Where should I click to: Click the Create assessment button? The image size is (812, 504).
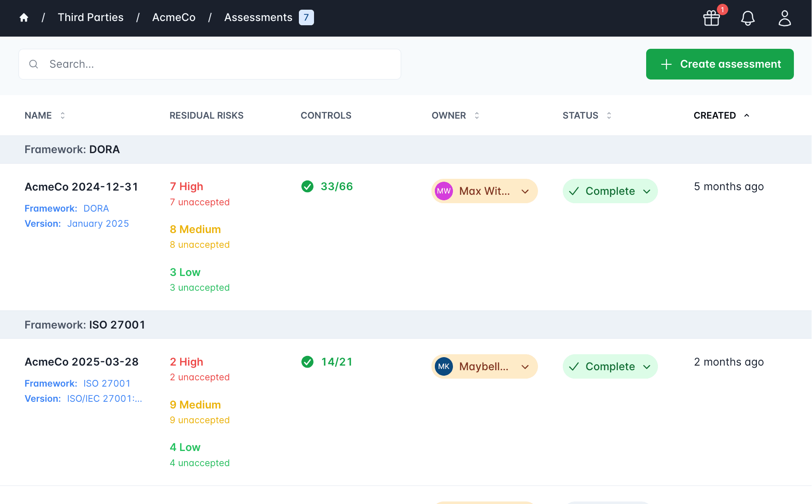[719, 64]
